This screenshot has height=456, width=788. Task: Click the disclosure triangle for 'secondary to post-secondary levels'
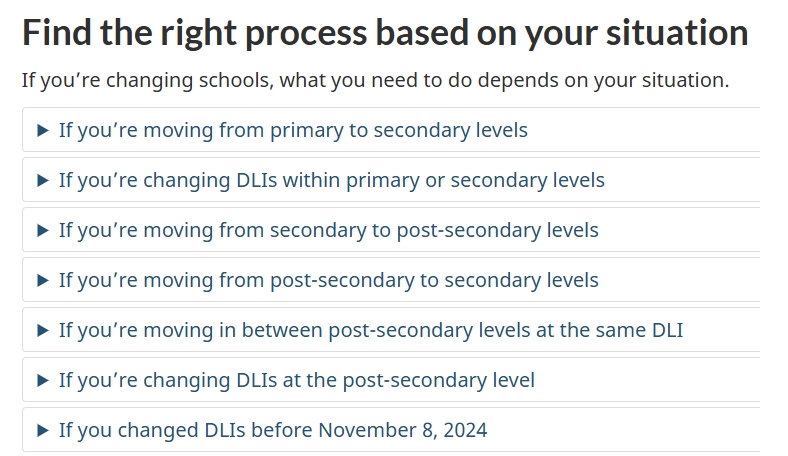[x=42, y=230]
